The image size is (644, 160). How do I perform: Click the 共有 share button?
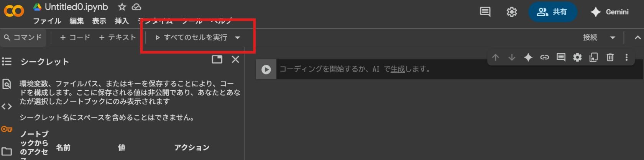click(x=552, y=12)
